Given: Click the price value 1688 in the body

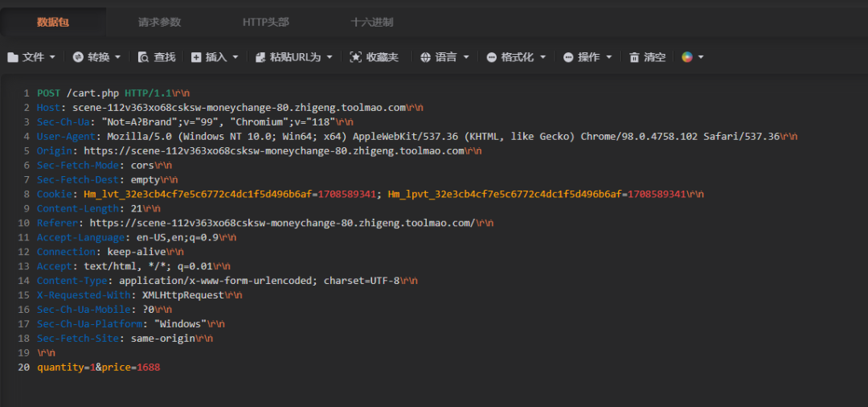Looking at the screenshot, I should click(149, 367).
